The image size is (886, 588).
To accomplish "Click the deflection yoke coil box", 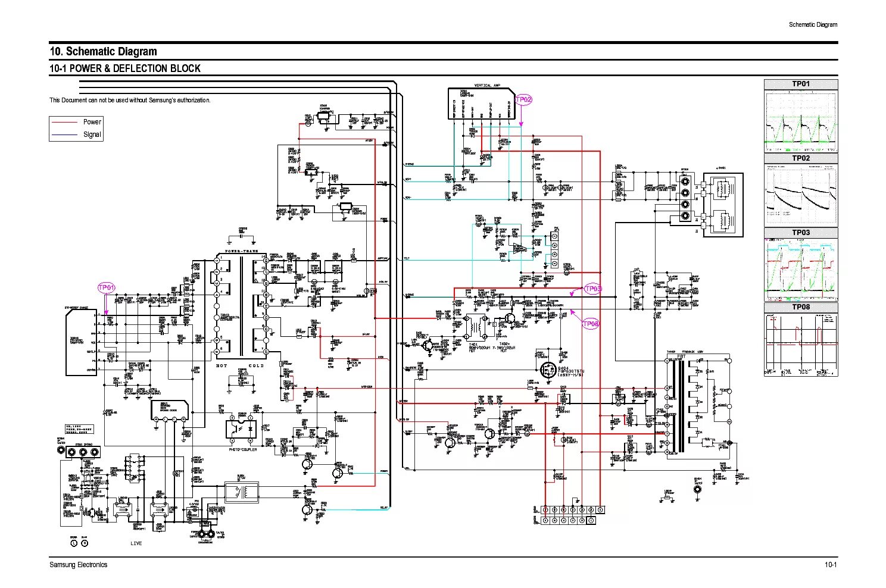I will (723, 205).
